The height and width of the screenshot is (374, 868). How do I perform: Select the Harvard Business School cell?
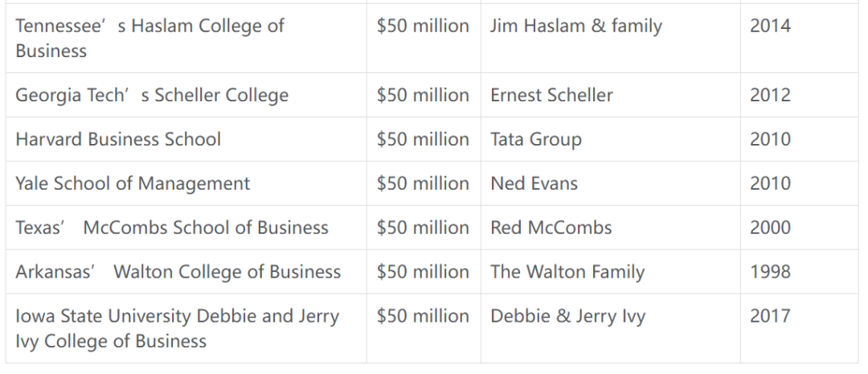(186, 139)
